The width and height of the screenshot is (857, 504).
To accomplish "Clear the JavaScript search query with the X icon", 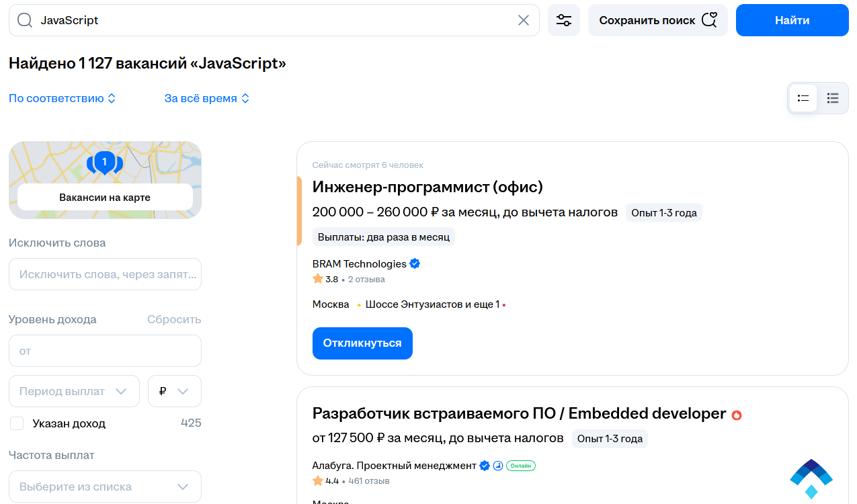I will point(523,20).
